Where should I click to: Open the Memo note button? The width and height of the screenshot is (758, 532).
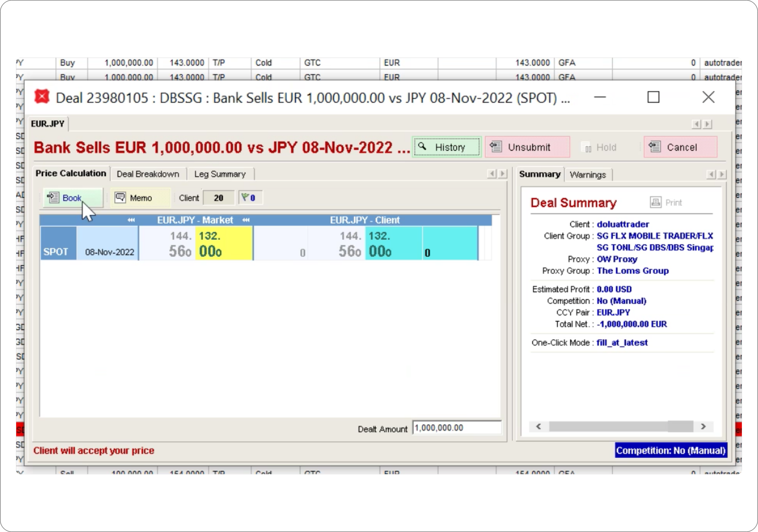tap(140, 198)
